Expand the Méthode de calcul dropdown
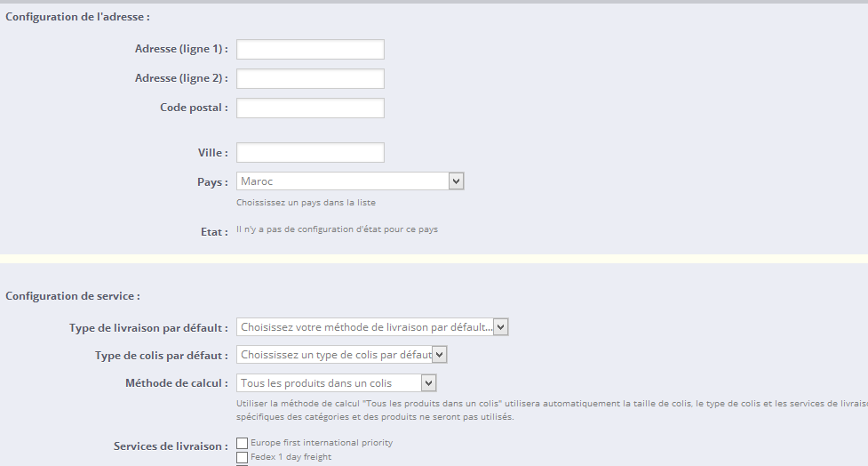Image resolution: width=868 pixels, height=466 pixels. (337, 383)
